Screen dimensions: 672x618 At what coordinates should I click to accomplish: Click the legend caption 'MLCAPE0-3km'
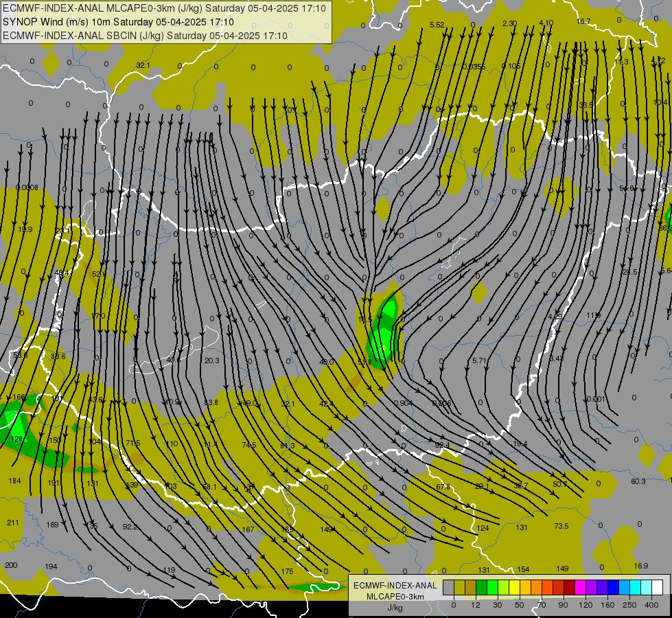395,596
